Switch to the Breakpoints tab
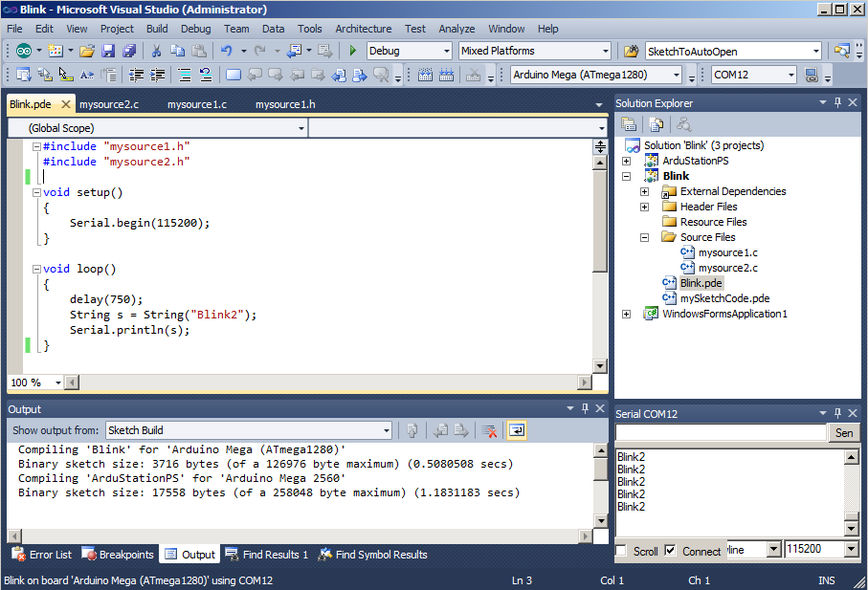This screenshot has width=868, height=590. (118, 554)
